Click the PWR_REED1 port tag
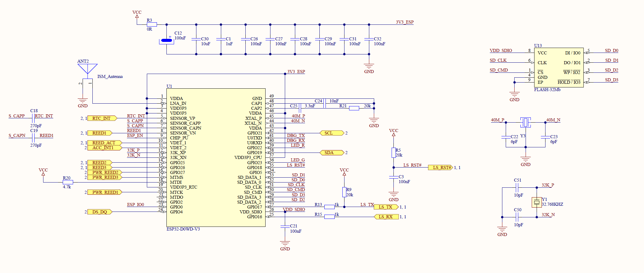This screenshot has height=273, width=644. (x=105, y=192)
